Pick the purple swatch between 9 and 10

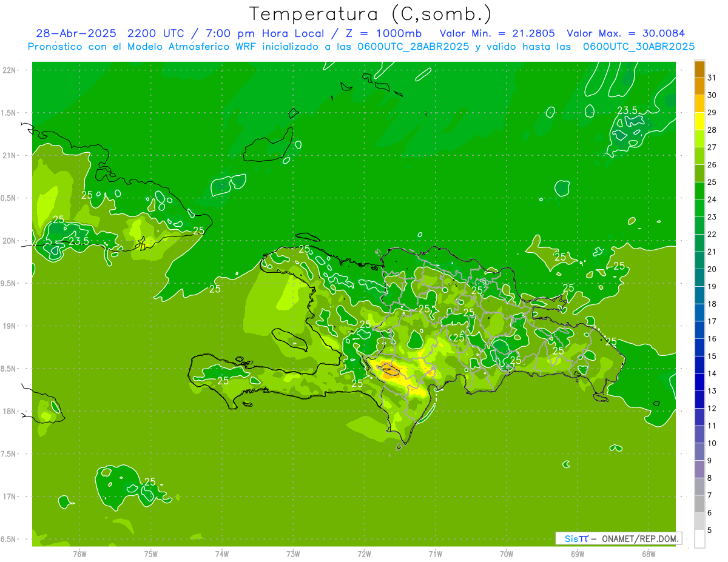coord(699,452)
